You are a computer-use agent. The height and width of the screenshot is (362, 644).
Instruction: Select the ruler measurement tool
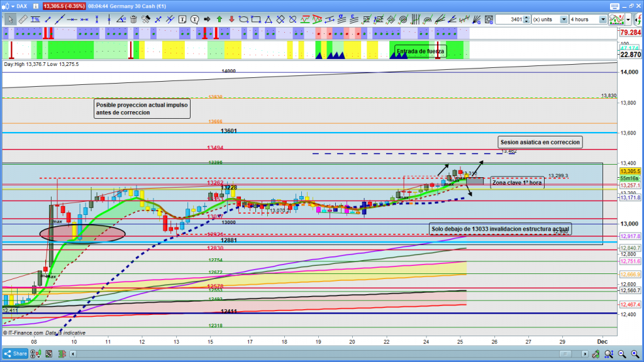pyautogui.click(x=23, y=19)
